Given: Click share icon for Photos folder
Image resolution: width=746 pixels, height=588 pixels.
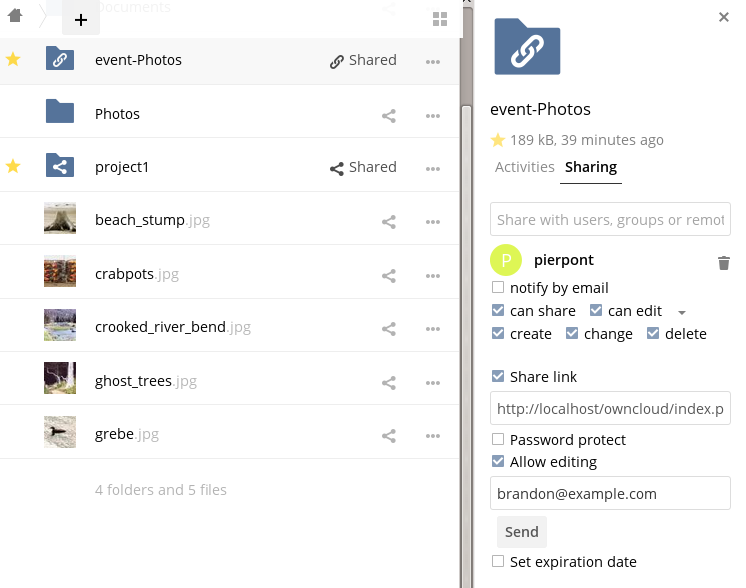Looking at the screenshot, I should pos(389,115).
